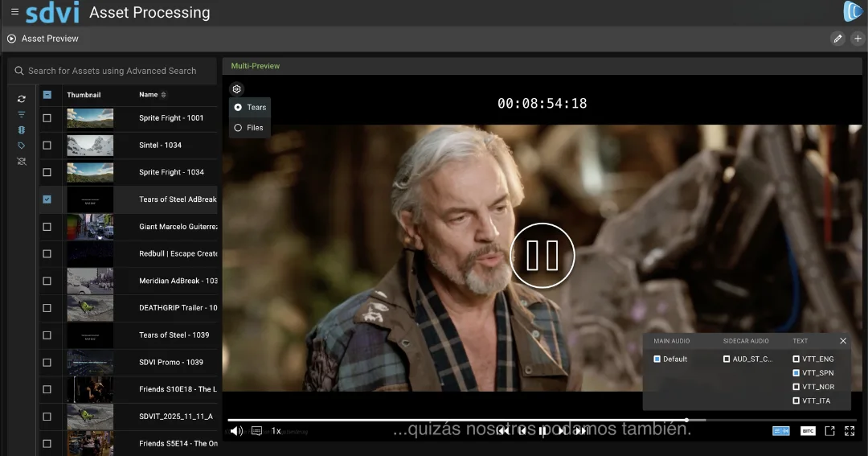Viewport: 868px width, 456px height.
Task: Enable VTT_ITA subtitles
Action: (796, 401)
